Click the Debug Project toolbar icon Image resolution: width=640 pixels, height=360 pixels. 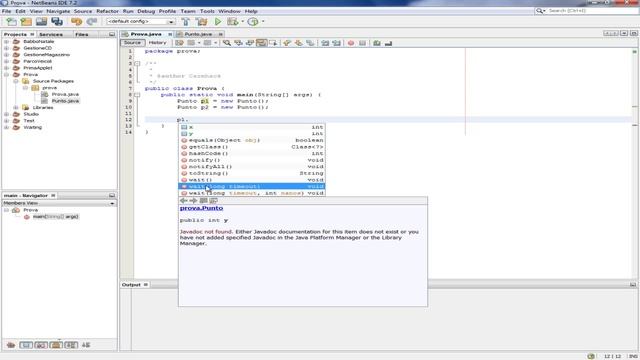233,22
